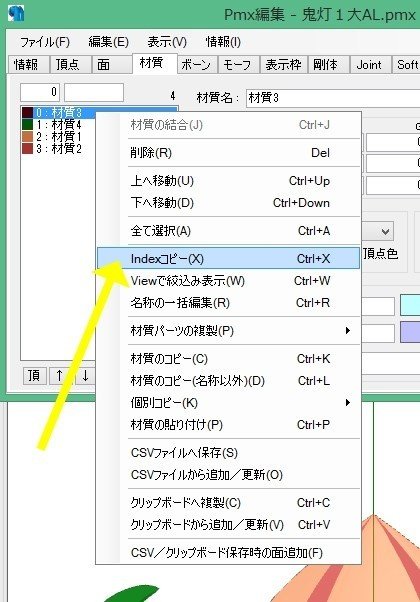Click the 材質名 text field
The height and width of the screenshot is (602, 420).
point(332,98)
